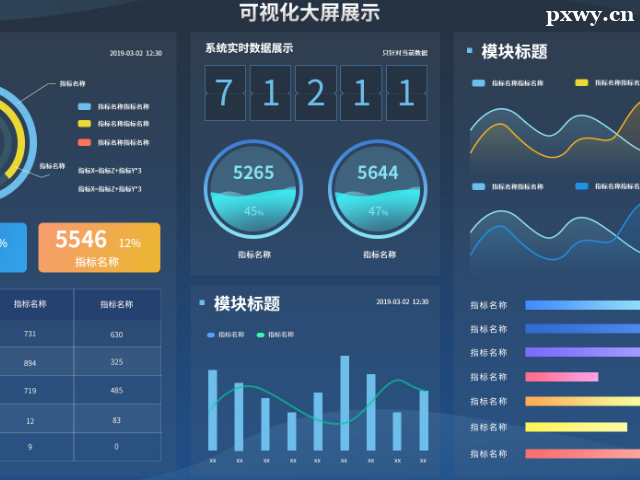Select the orange-to-yellow gradient horizontal bar
640x480 pixels.
[x=582, y=401]
